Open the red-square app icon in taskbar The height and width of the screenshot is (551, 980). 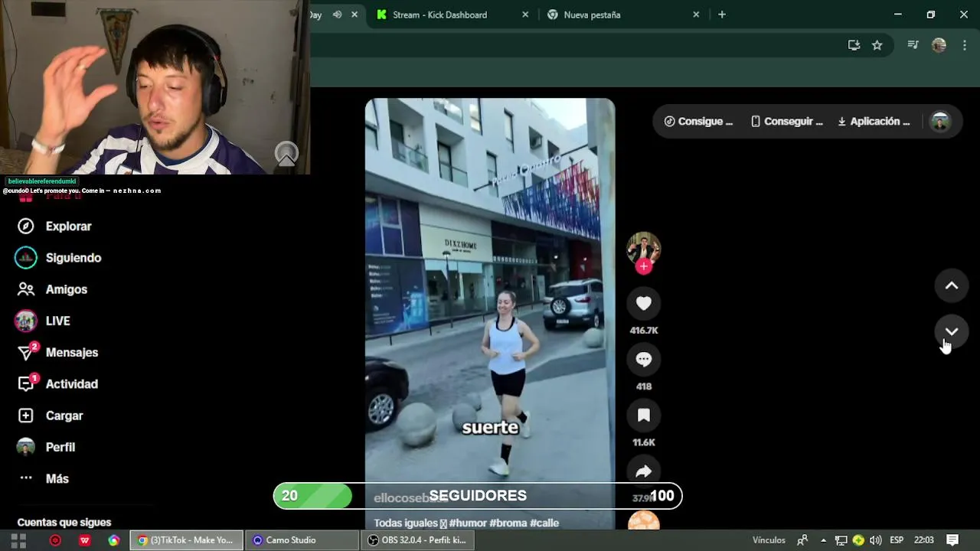(84, 540)
